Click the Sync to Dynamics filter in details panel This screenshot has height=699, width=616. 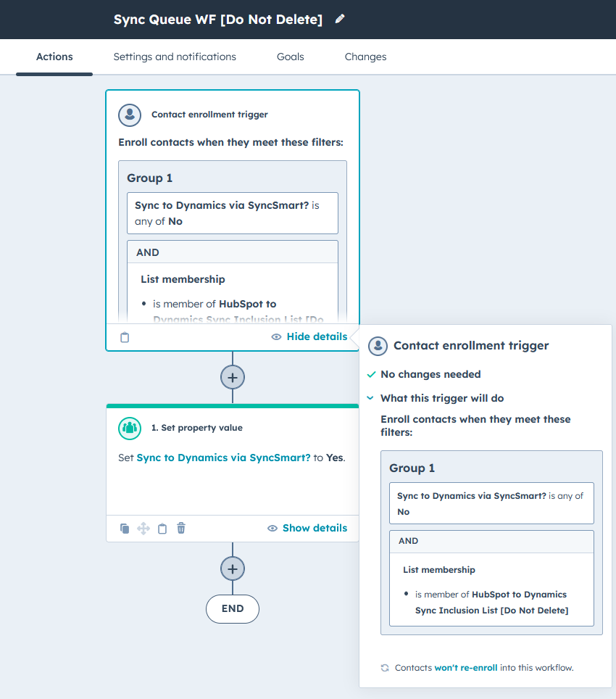pos(492,503)
